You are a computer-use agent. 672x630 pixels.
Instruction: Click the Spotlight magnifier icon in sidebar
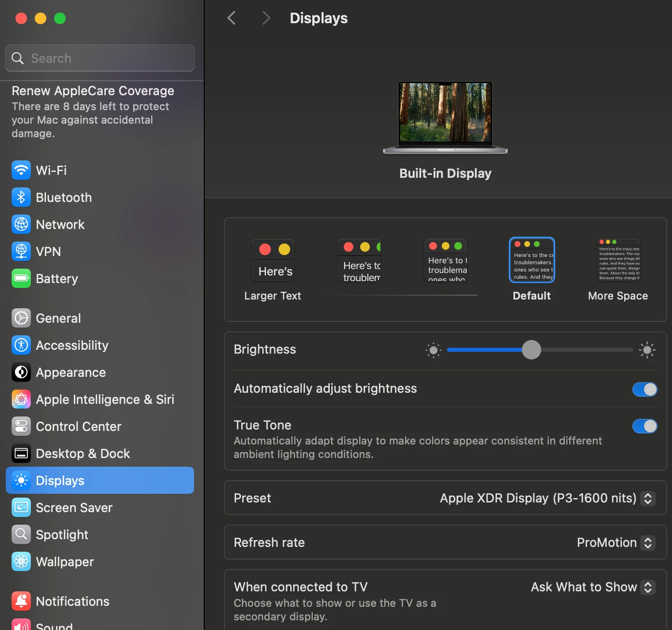[21, 534]
